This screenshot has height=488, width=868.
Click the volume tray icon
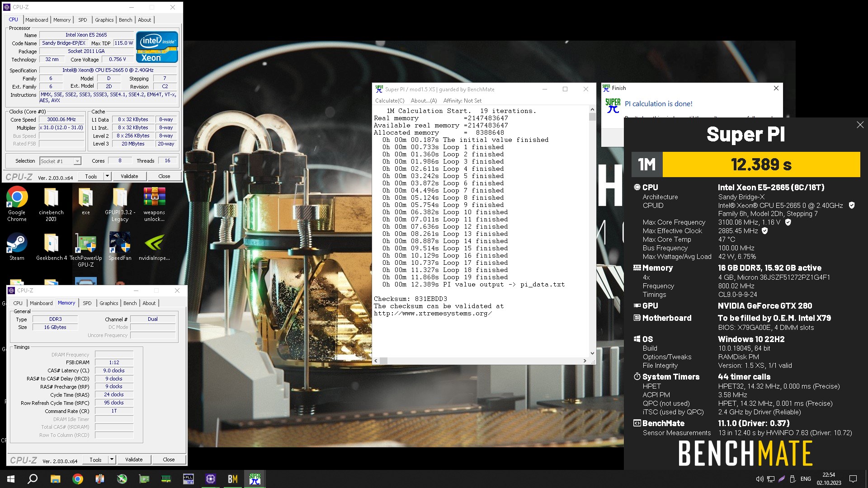759,479
